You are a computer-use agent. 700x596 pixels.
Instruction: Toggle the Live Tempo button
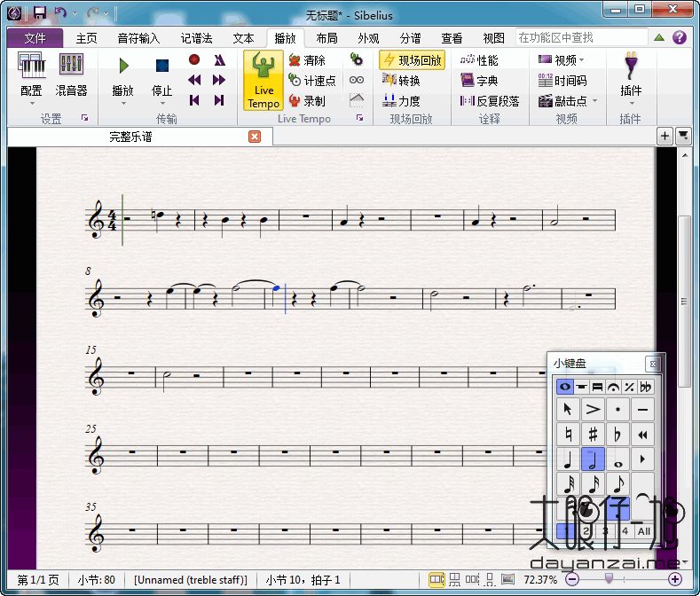263,81
